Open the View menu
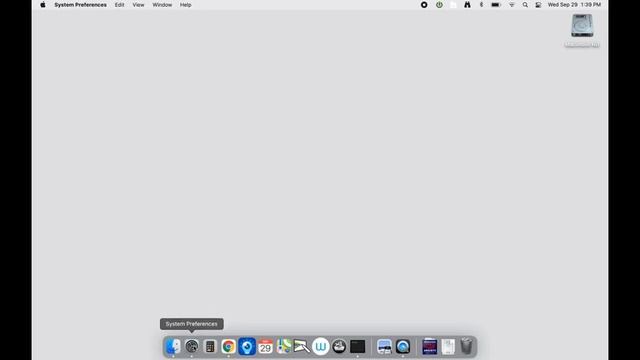The width and height of the screenshot is (640, 360). coord(138,5)
